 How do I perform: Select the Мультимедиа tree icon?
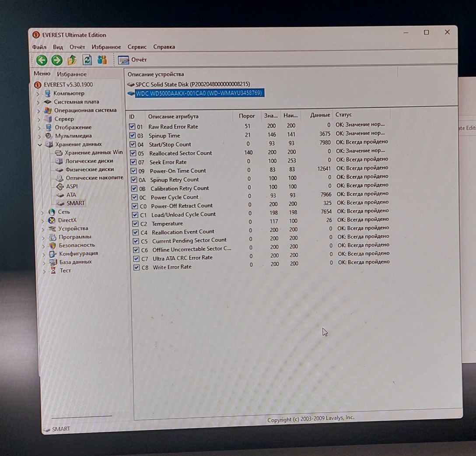[49, 136]
